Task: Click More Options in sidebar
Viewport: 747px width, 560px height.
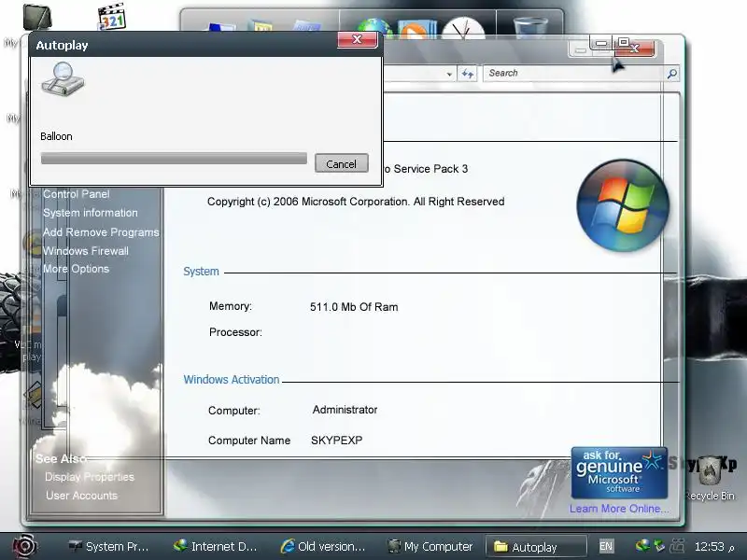Action: click(x=77, y=269)
